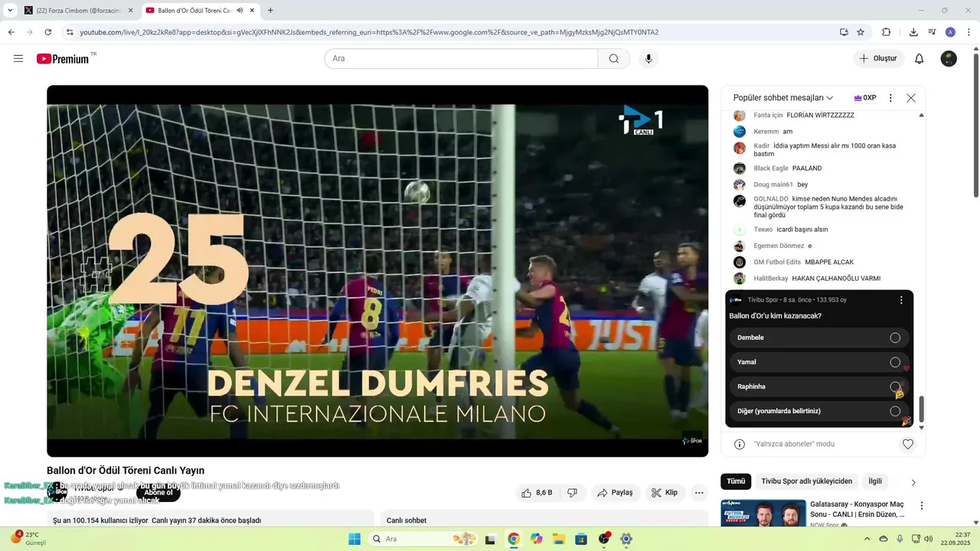Click the Klip clip button
The width and height of the screenshot is (980, 551).
coord(665,493)
